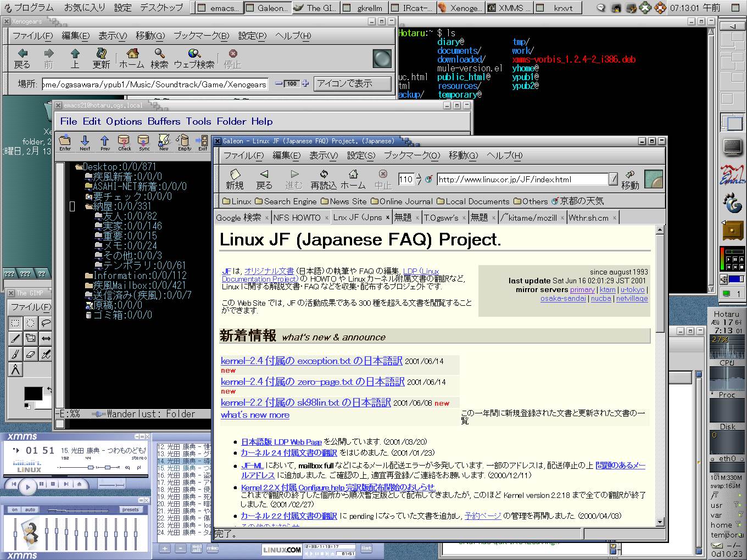Switch to XMMS task in top panel

click(x=509, y=8)
